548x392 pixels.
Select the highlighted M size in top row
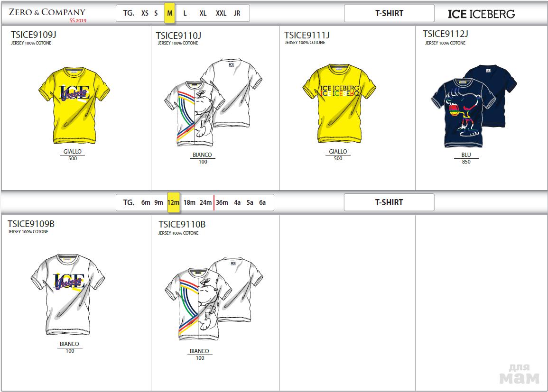(x=169, y=13)
